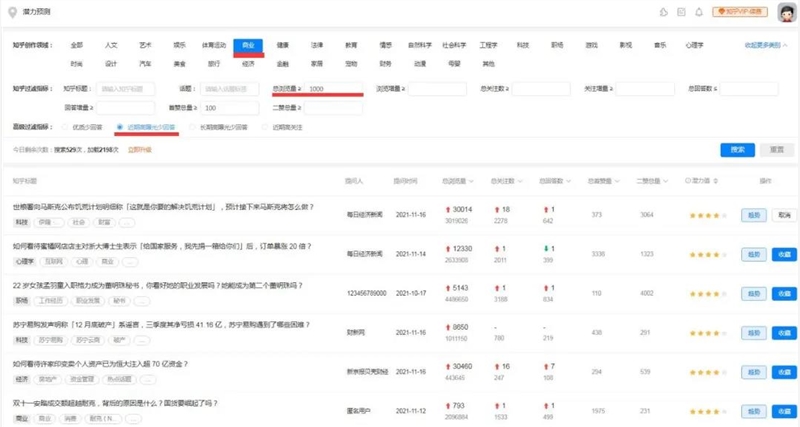Select the 长期有曝光少回答 radio option
The image size is (800, 427).
click(x=193, y=128)
